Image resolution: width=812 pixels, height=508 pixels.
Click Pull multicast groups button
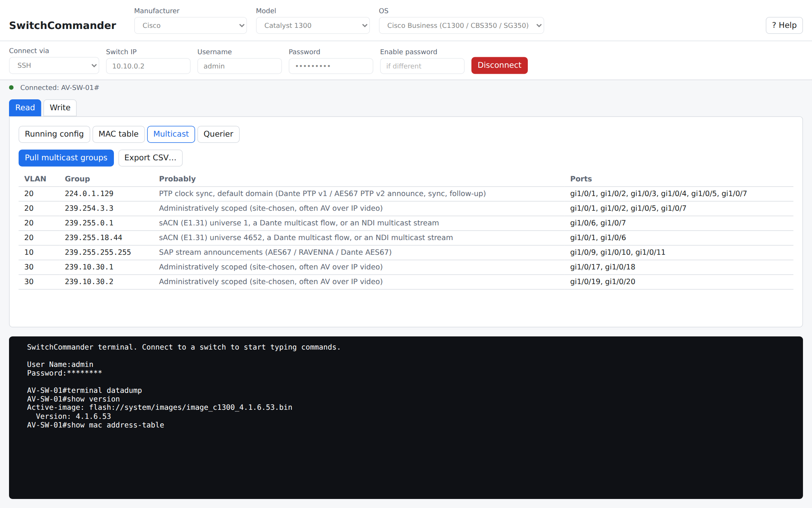pyautogui.click(x=66, y=158)
